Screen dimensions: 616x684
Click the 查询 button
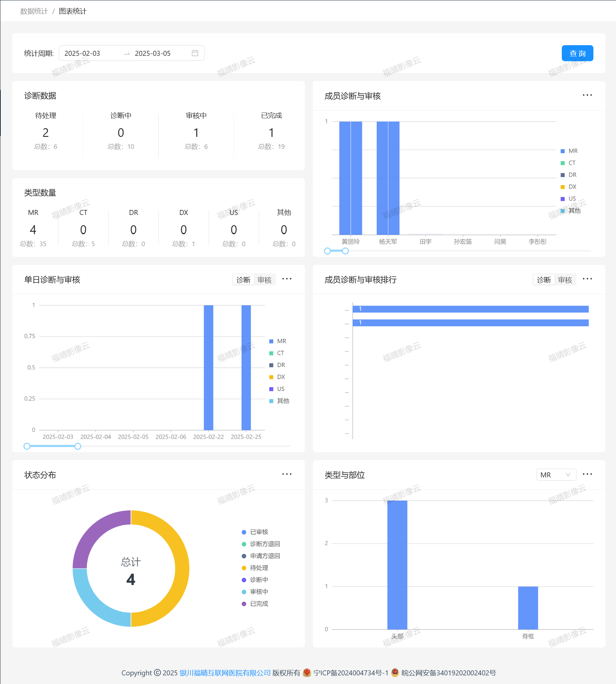[x=577, y=53]
